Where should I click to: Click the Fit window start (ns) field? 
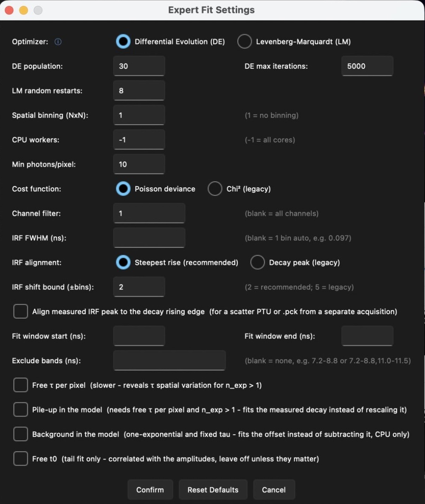click(x=139, y=336)
